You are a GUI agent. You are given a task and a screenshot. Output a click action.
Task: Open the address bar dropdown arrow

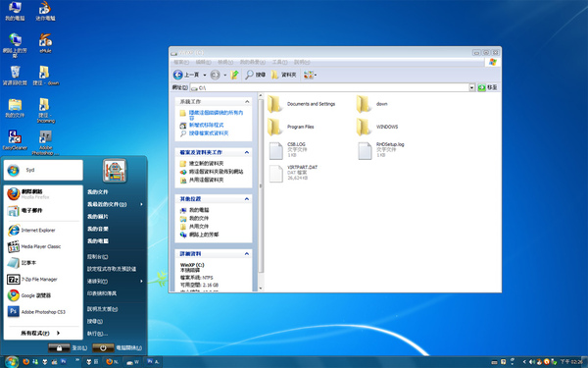pyautogui.click(x=472, y=87)
